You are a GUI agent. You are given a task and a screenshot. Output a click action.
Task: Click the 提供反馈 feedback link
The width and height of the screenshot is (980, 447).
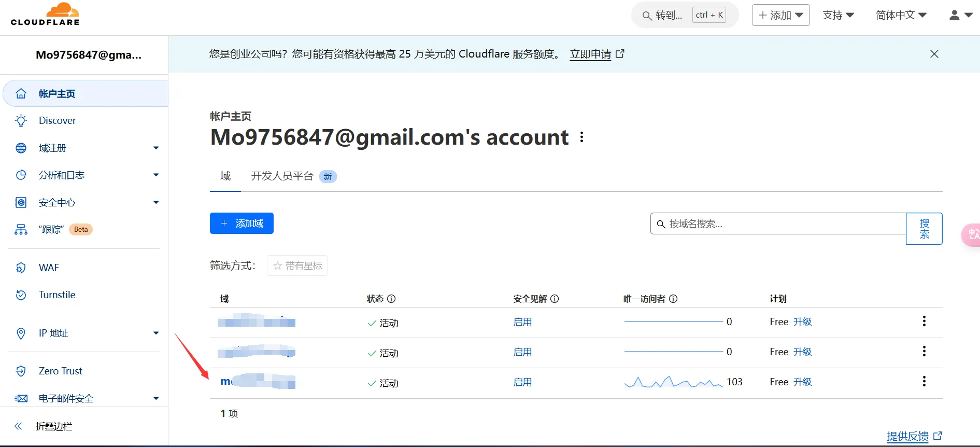pyautogui.click(x=914, y=436)
